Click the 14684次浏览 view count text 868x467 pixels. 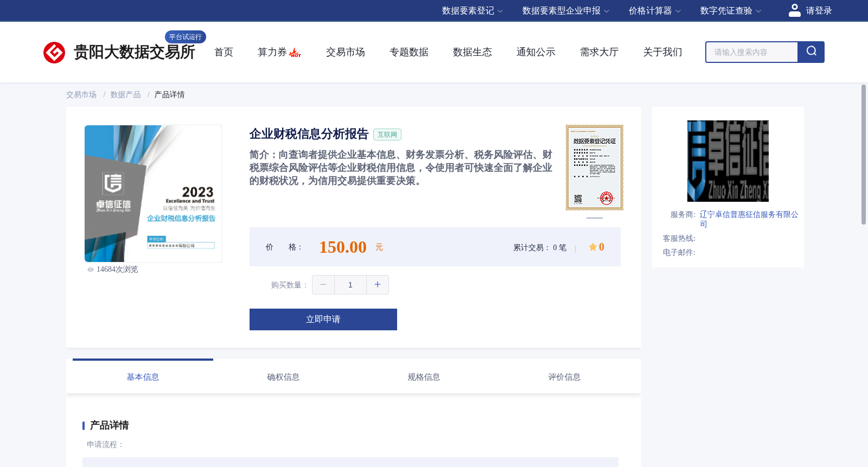(117, 270)
